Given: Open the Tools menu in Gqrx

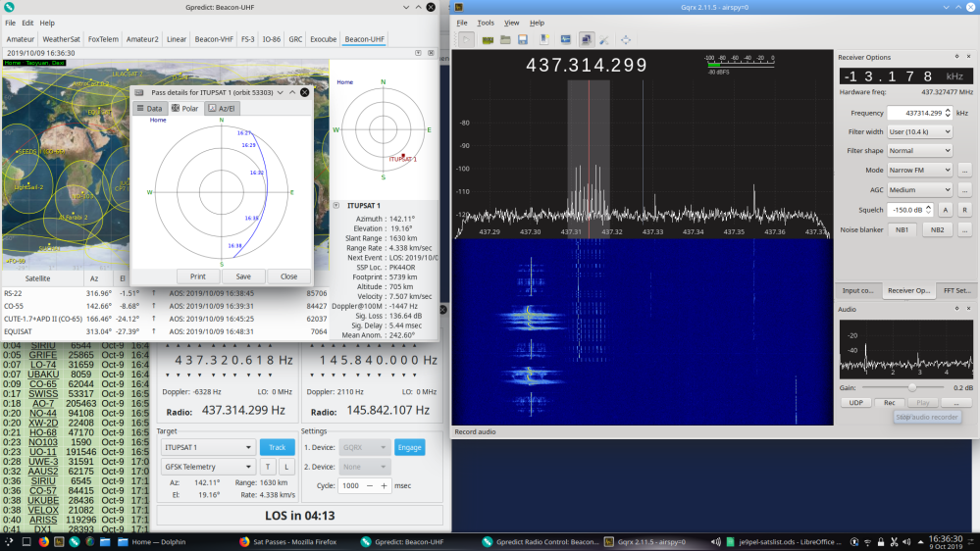Looking at the screenshot, I should point(486,23).
